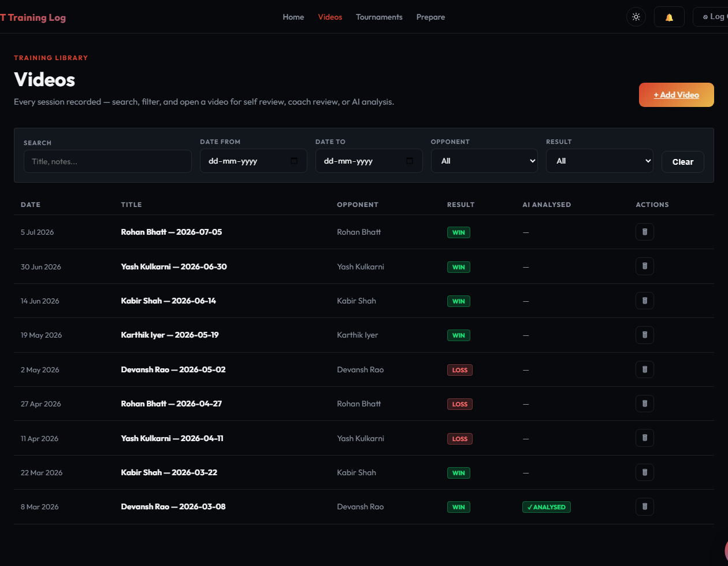
Task: Click WIN badge in 22 Mar 2026 row
Action: point(459,473)
